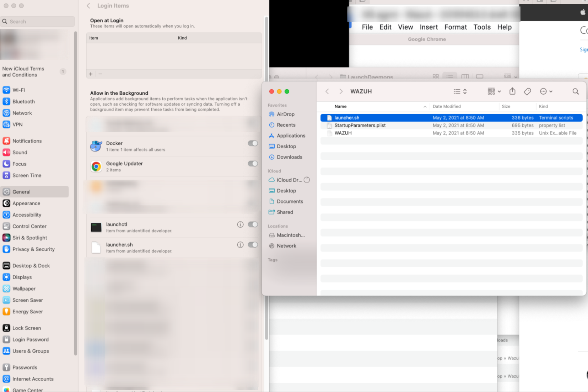Open the Downloads folder from Finder sidebar
The width and height of the screenshot is (588, 392).
(x=289, y=157)
